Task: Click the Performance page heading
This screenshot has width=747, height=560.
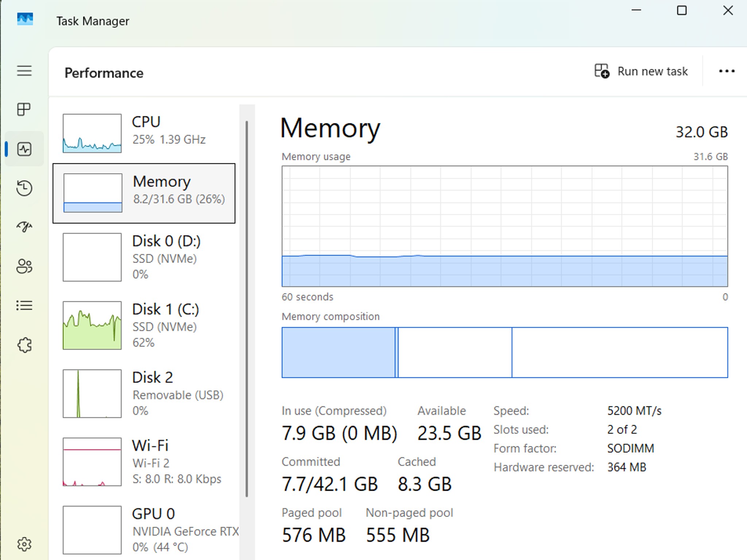Action: [x=104, y=73]
